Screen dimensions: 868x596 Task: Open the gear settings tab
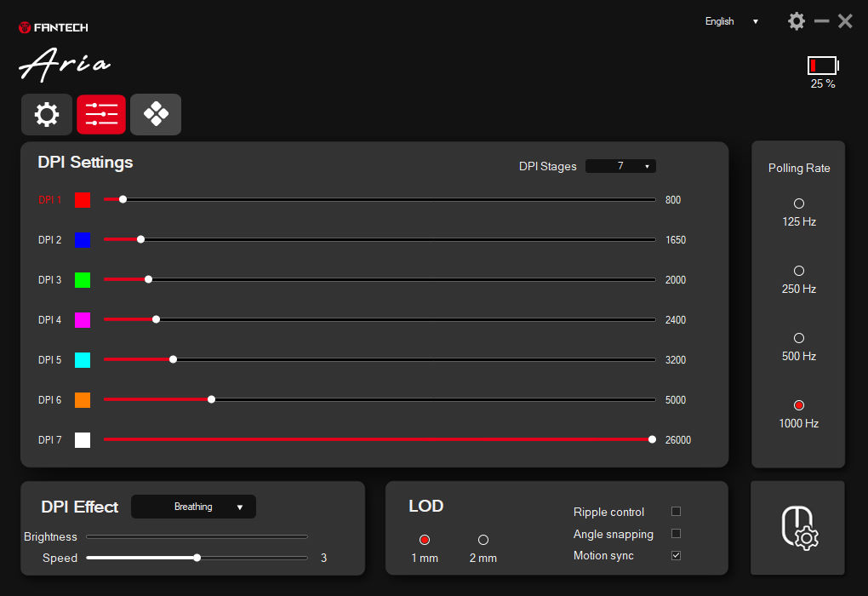(x=47, y=115)
